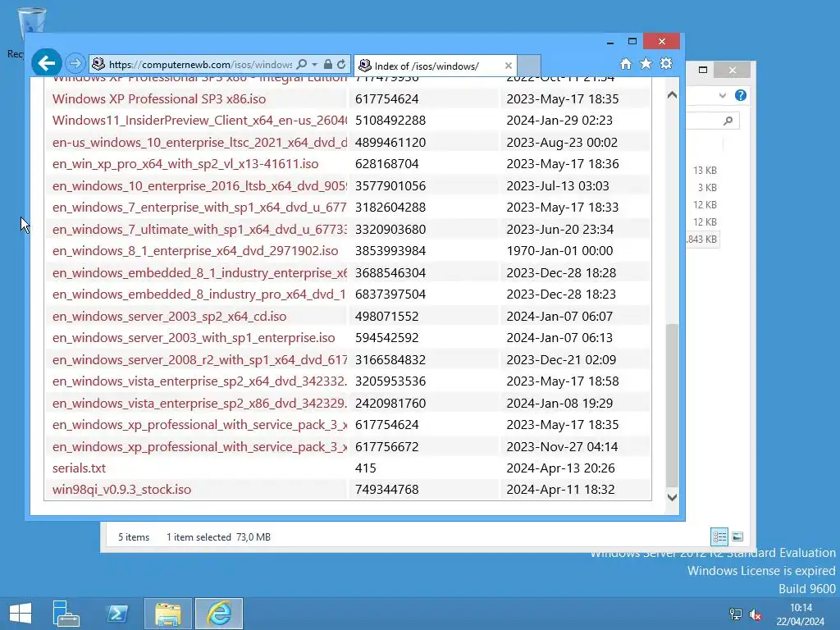Open the win98qi_v0.9.3_stock.iso link
This screenshot has width=840, height=630.
(121, 489)
